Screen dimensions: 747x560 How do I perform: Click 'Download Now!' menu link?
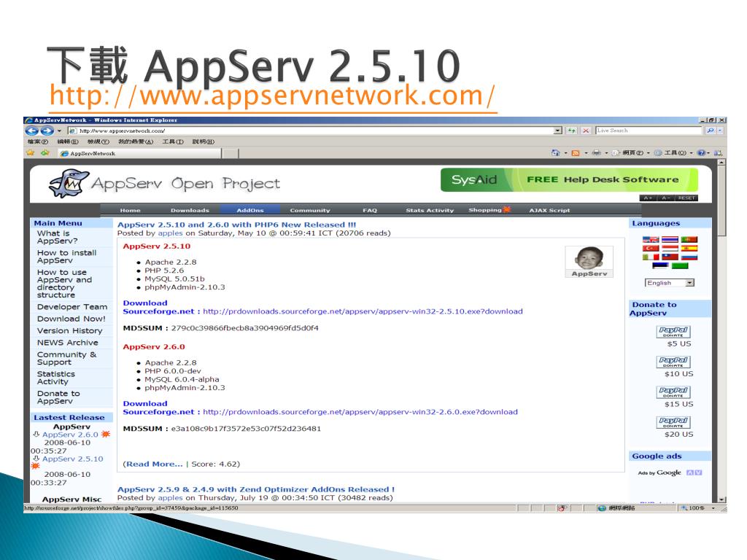tap(71, 319)
